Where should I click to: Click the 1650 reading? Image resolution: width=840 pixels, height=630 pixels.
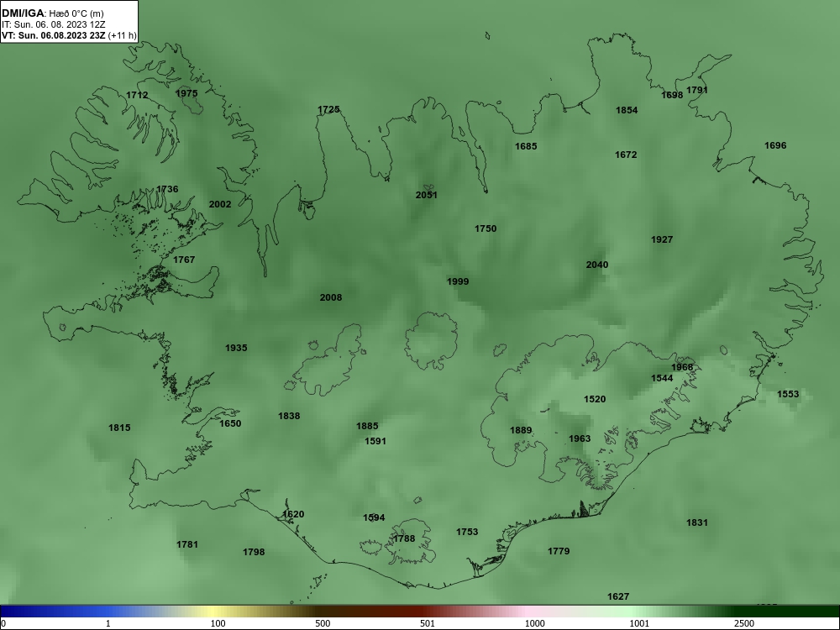tap(230, 423)
